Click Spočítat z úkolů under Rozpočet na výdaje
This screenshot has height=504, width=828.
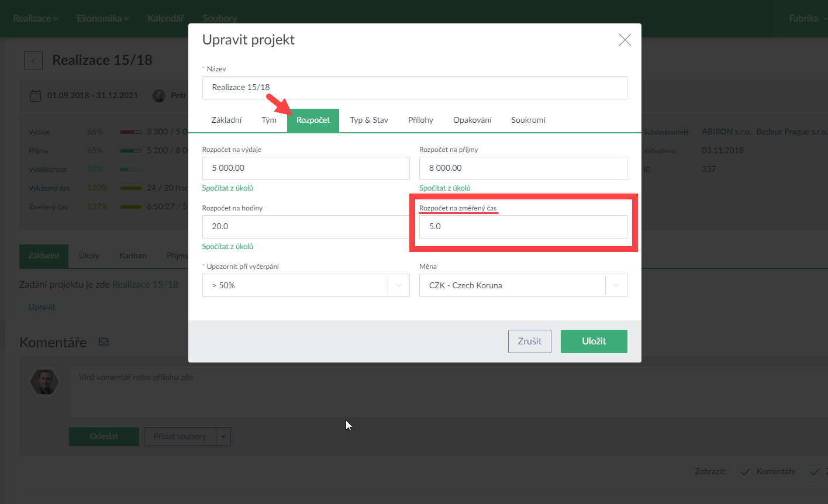click(x=227, y=188)
